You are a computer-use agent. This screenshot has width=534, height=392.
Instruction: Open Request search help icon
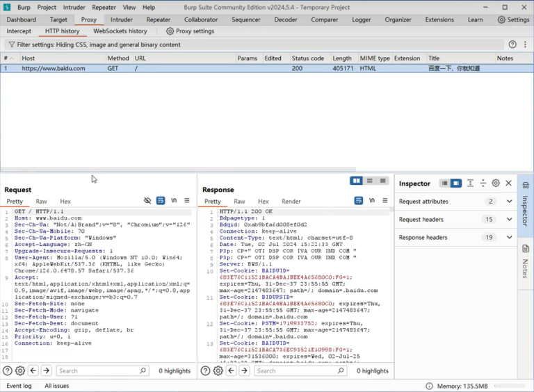[x=8, y=370]
